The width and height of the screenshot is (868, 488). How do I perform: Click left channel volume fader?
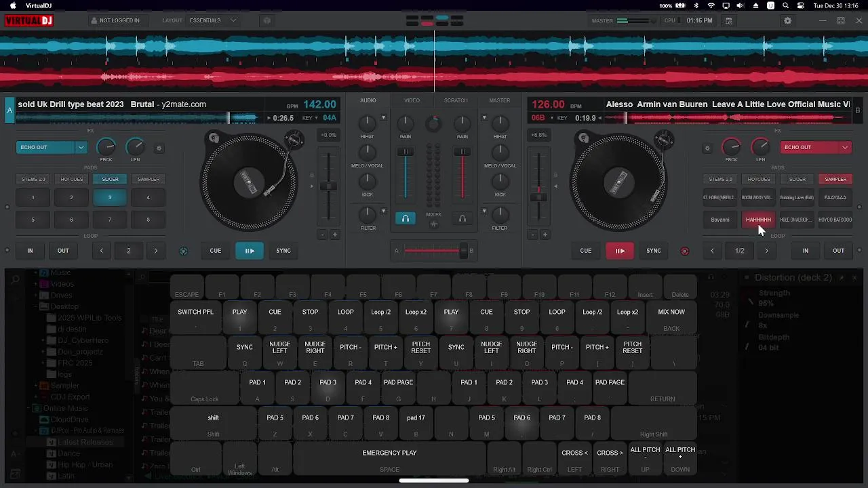click(406, 152)
